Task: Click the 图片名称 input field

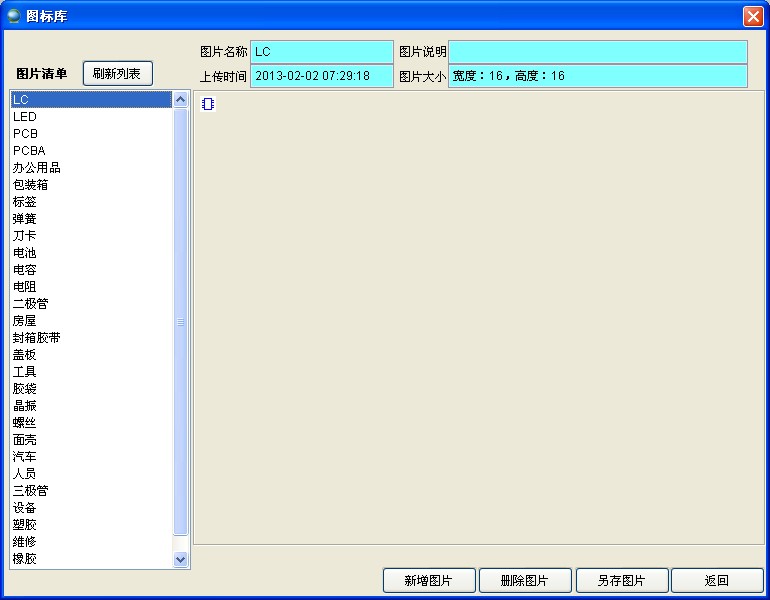Action: 321,51
